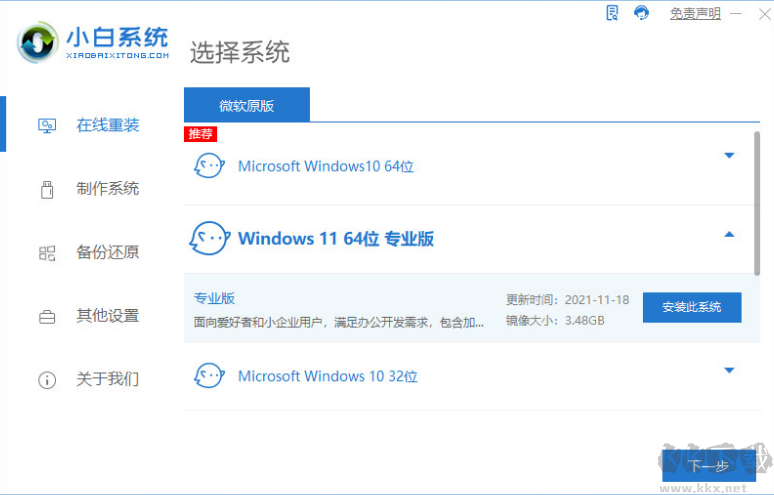Click the 下一步 button
Screen dimensions: 774x495
pos(708,465)
